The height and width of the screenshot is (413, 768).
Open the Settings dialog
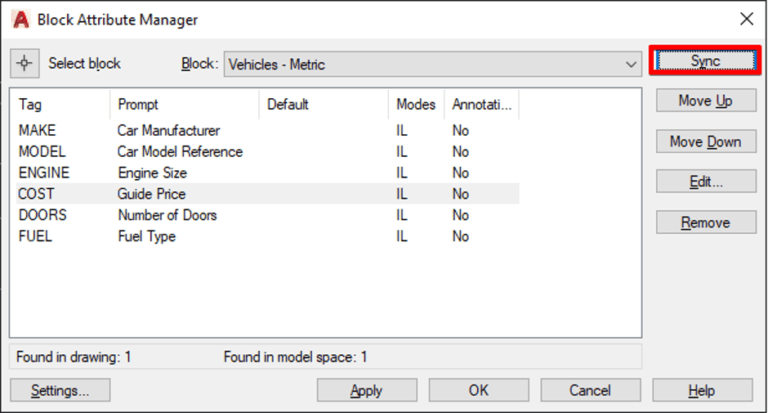click(60, 390)
